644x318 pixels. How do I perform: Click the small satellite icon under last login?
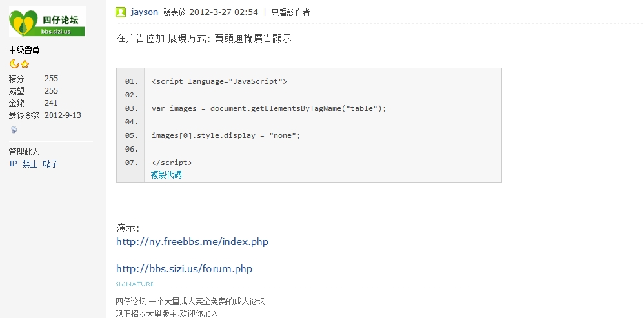(14, 130)
